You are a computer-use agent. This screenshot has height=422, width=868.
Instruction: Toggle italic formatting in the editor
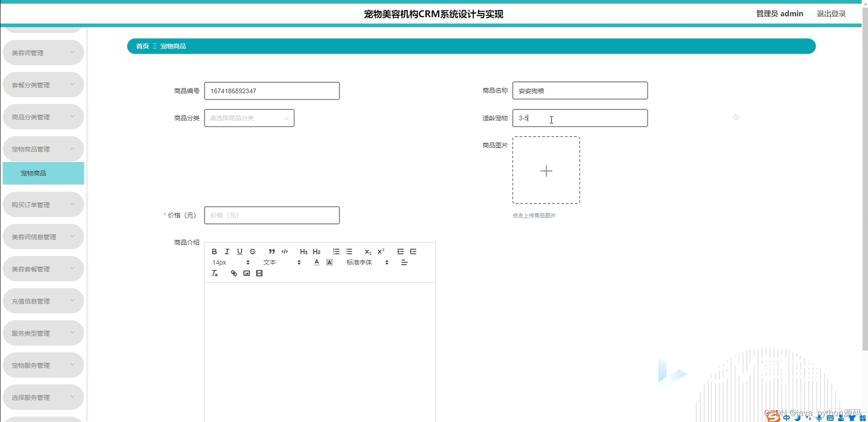click(x=227, y=251)
